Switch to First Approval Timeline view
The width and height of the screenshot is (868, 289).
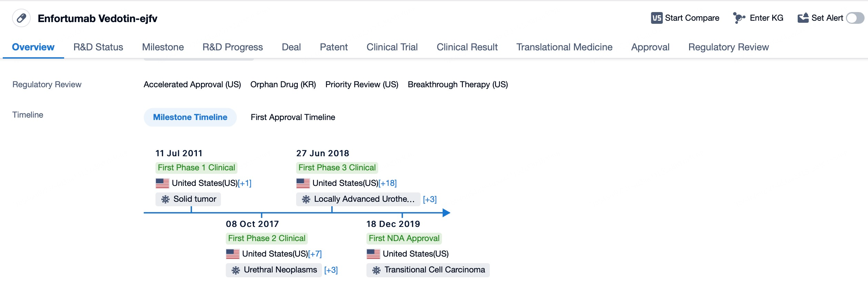pos(293,117)
